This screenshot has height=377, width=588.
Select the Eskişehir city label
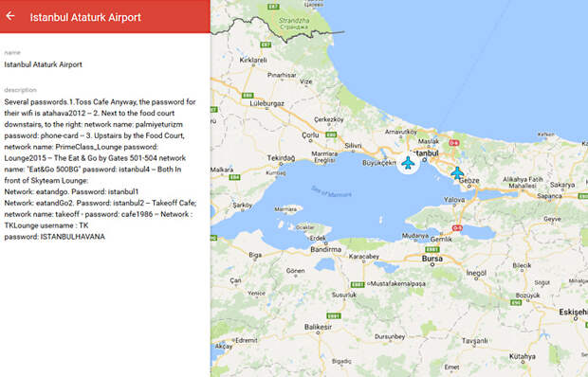click(573, 312)
